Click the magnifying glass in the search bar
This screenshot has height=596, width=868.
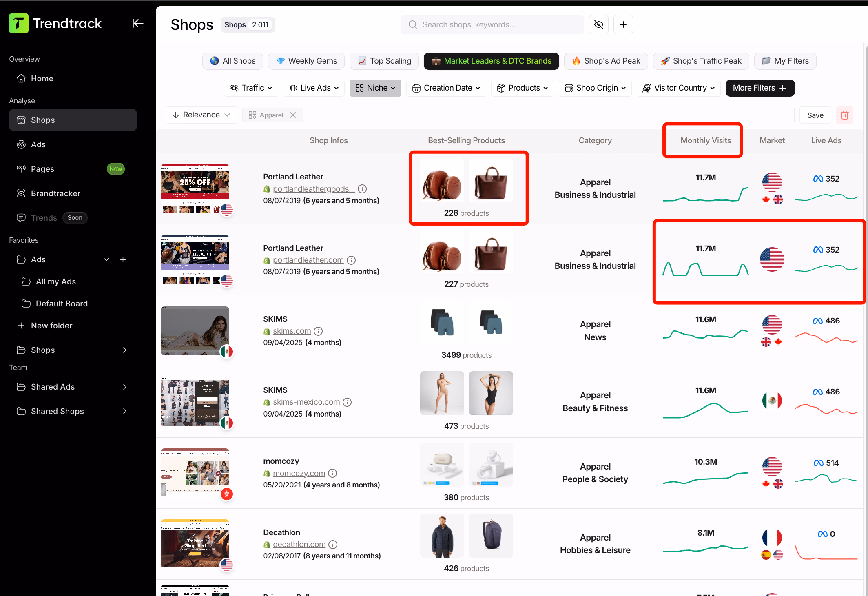[412, 24]
